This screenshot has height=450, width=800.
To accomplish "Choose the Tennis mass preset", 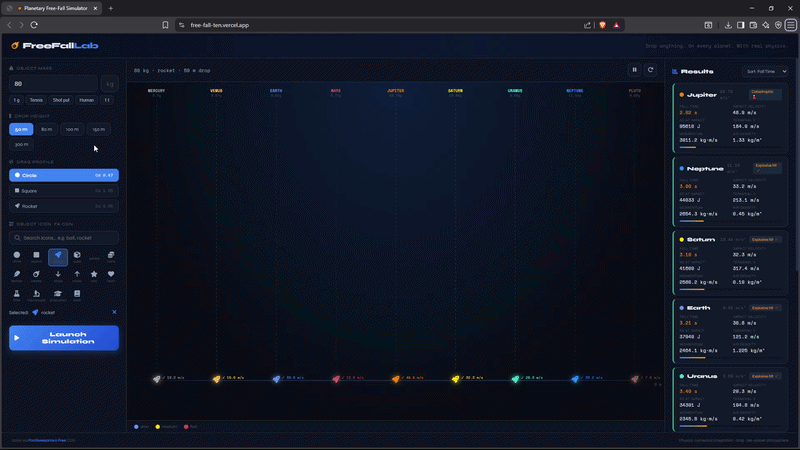I will point(37,100).
